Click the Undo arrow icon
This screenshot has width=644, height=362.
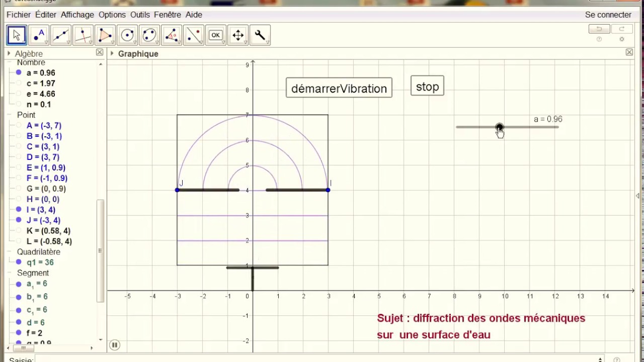[x=599, y=29]
